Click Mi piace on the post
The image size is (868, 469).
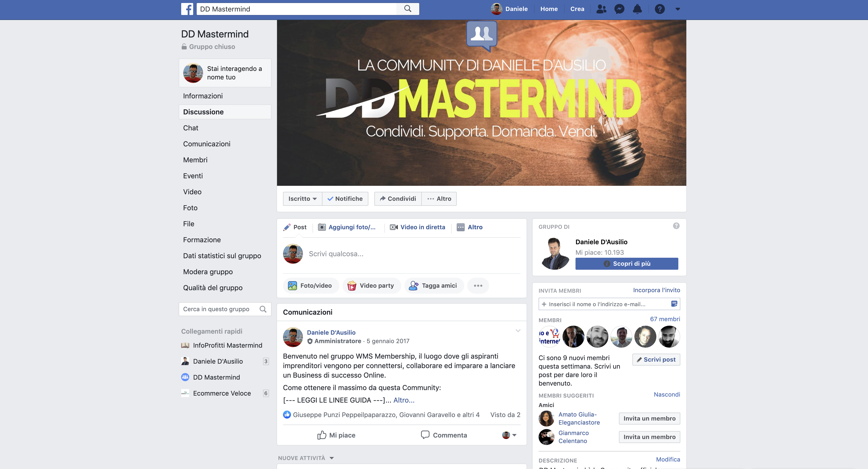pyautogui.click(x=336, y=435)
